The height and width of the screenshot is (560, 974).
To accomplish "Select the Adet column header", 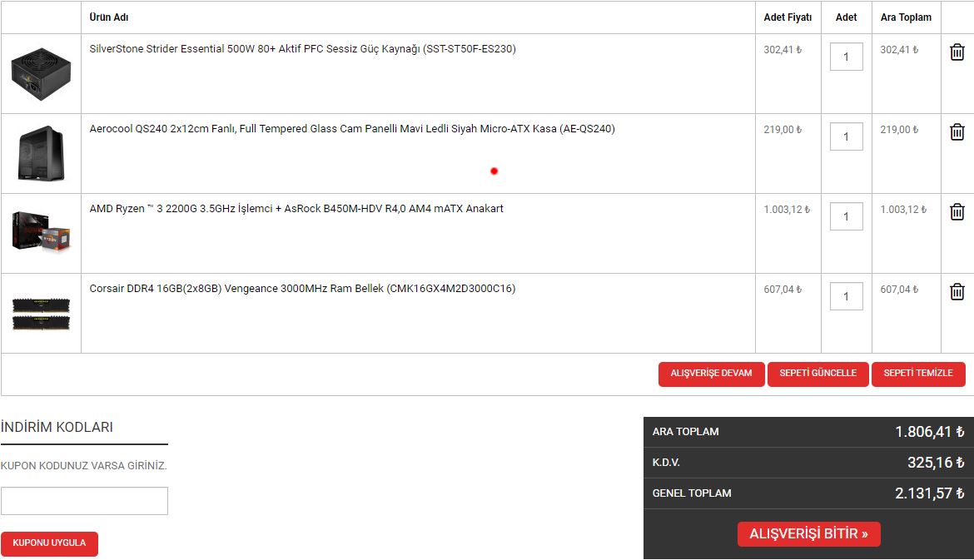I will [x=846, y=17].
